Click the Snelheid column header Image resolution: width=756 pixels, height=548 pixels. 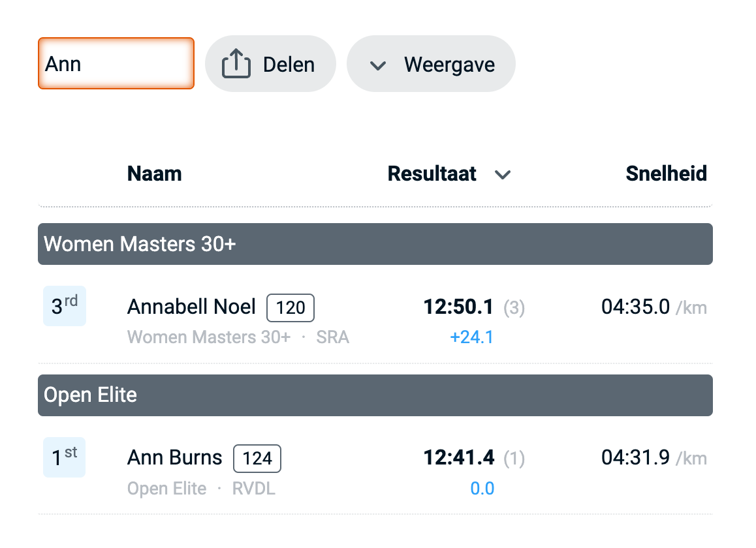pos(666,174)
